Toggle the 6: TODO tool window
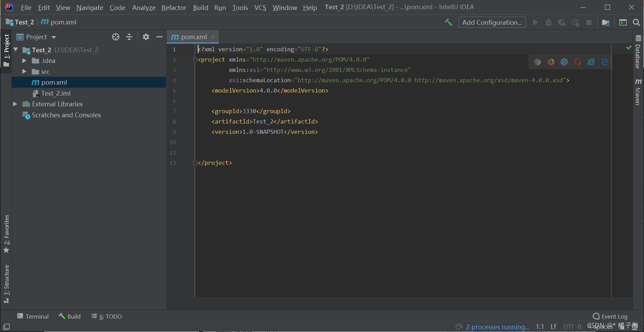Viewport: 644px width, 332px height. [106, 316]
